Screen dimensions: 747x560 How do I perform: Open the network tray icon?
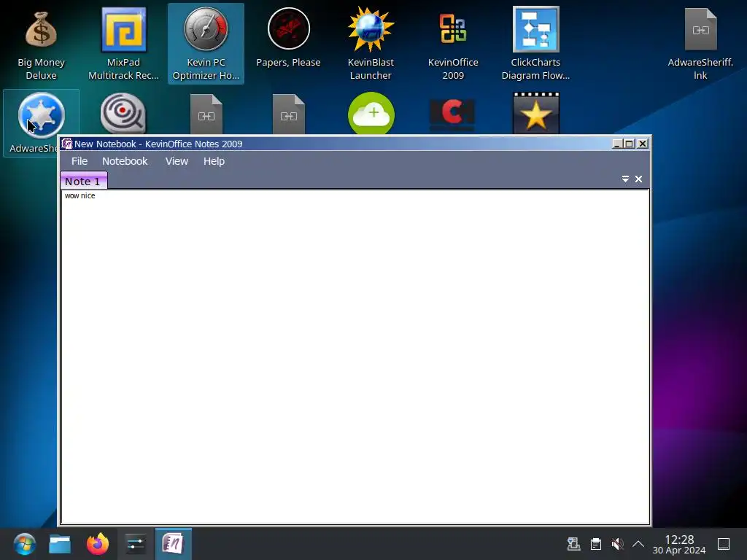tap(573, 544)
